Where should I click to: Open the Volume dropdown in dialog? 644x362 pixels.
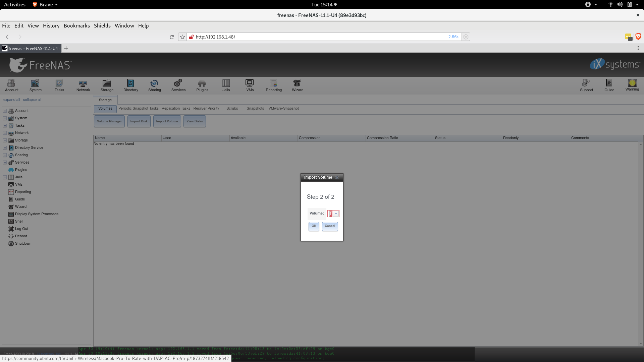click(x=336, y=214)
